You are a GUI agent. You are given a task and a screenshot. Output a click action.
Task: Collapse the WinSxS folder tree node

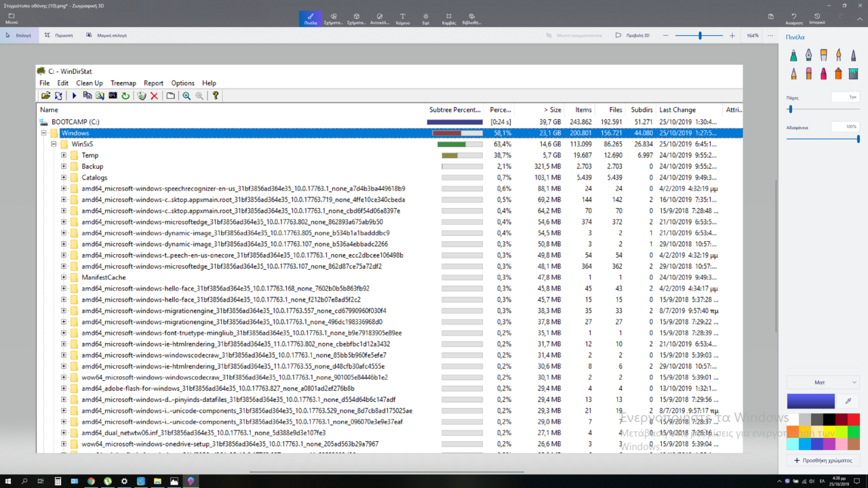(54, 144)
